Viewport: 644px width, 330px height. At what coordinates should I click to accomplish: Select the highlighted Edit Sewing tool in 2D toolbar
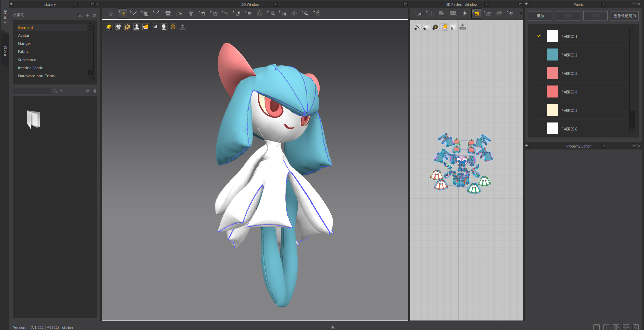[x=476, y=13]
